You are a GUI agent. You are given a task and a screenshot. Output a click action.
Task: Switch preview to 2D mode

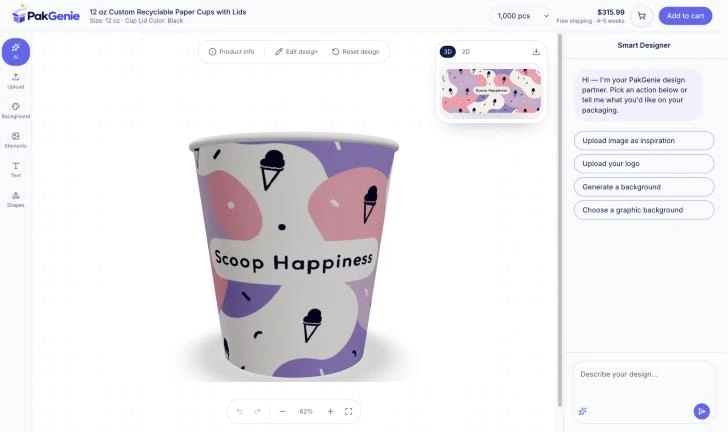coord(466,52)
